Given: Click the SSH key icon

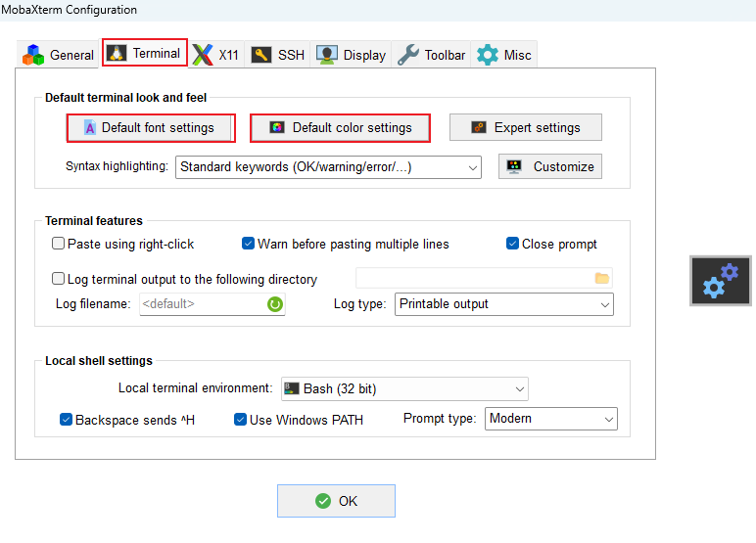Looking at the screenshot, I should coord(260,55).
